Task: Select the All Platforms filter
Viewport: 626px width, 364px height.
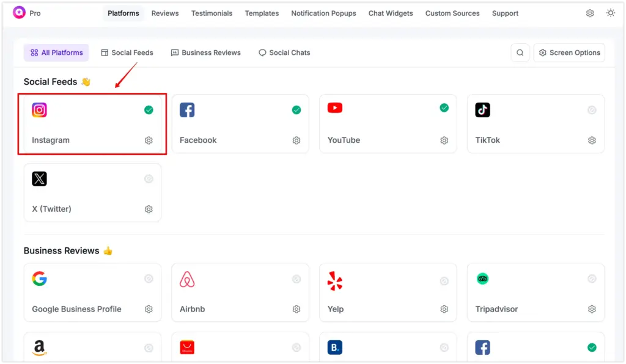Action: pyautogui.click(x=56, y=53)
